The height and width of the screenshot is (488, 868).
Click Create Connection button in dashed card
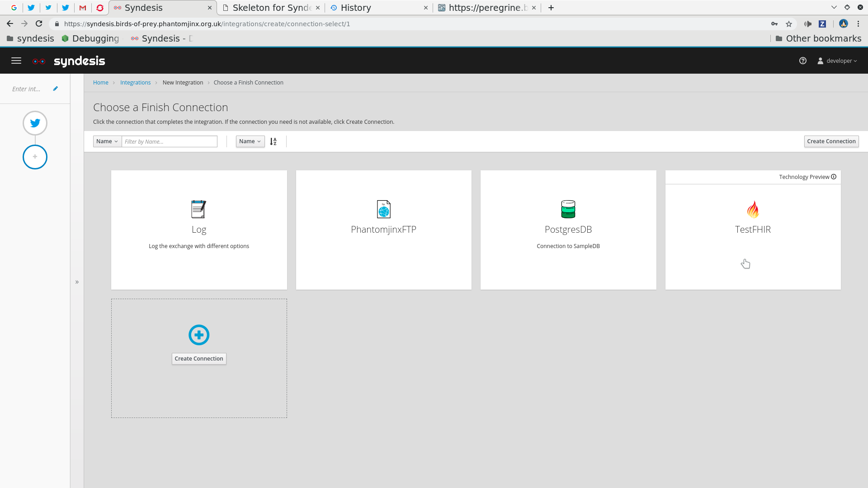(199, 359)
